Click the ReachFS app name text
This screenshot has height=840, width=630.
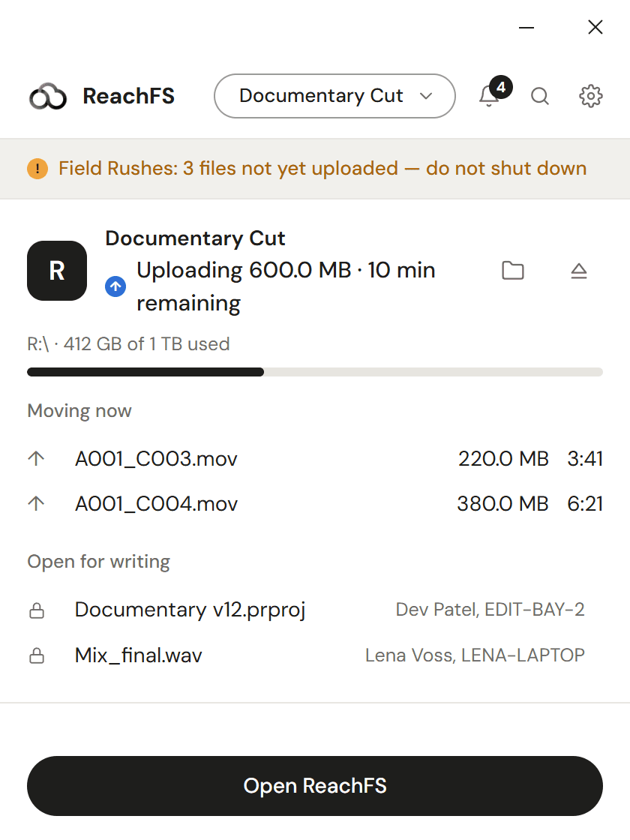pyautogui.click(x=128, y=97)
